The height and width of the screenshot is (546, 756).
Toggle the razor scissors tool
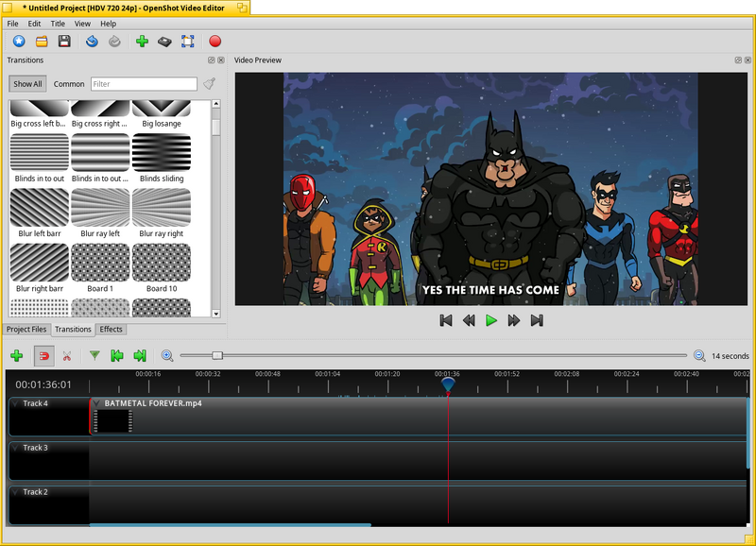[x=67, y=356]
